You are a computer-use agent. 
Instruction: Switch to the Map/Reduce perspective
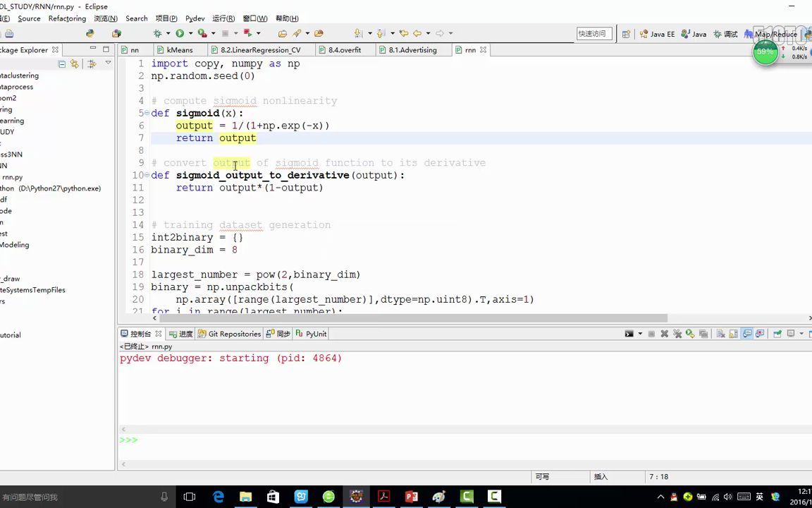point(775,33)
